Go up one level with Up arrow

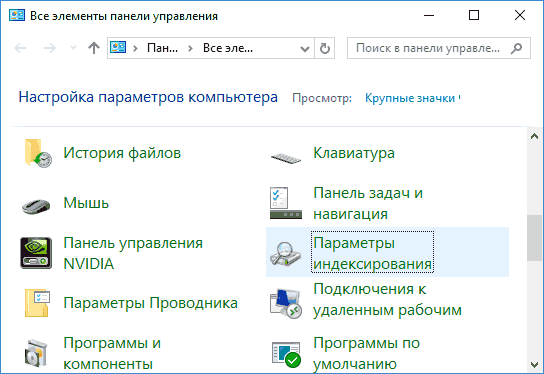(x=94, y=48)
